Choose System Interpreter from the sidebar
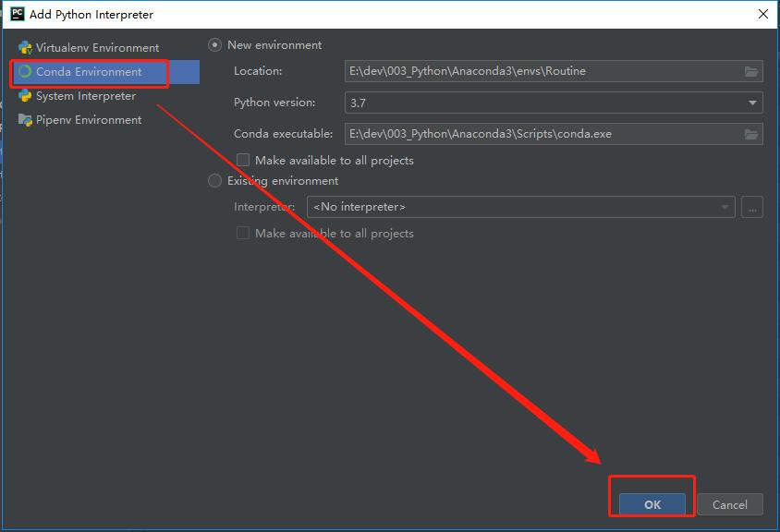The image size is (780, 532). [x=86, y=96]
